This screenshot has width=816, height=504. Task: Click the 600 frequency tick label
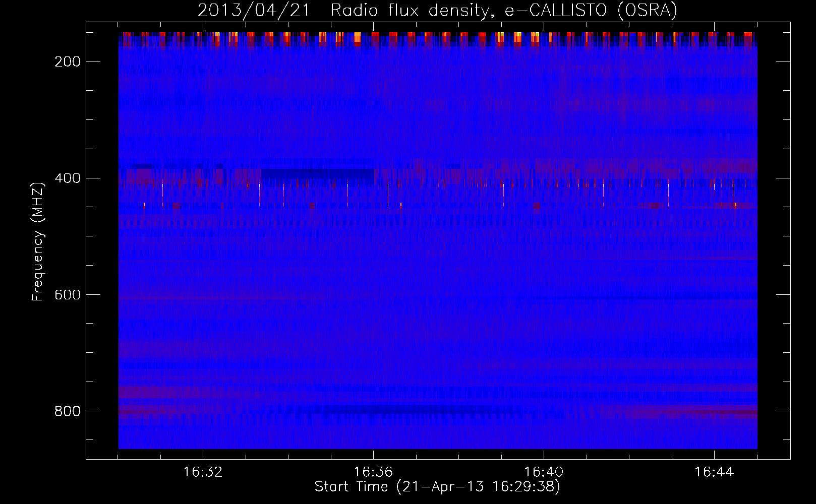(68, 295)
